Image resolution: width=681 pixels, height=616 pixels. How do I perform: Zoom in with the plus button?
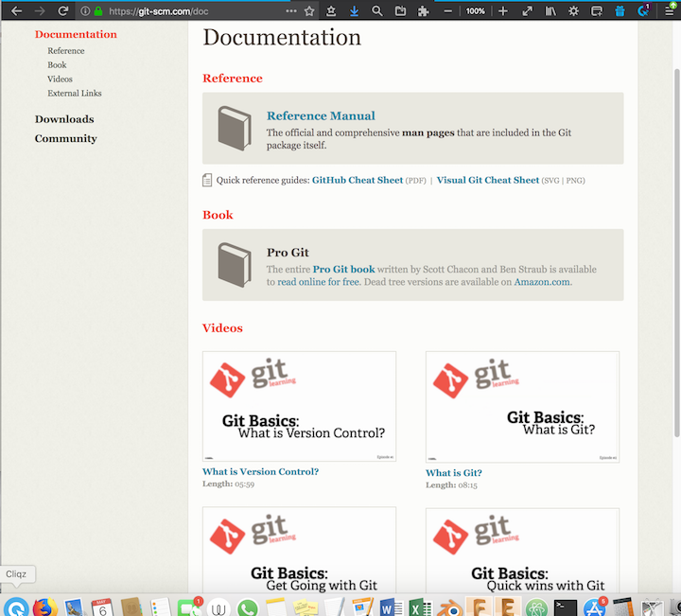click(503, 10)
